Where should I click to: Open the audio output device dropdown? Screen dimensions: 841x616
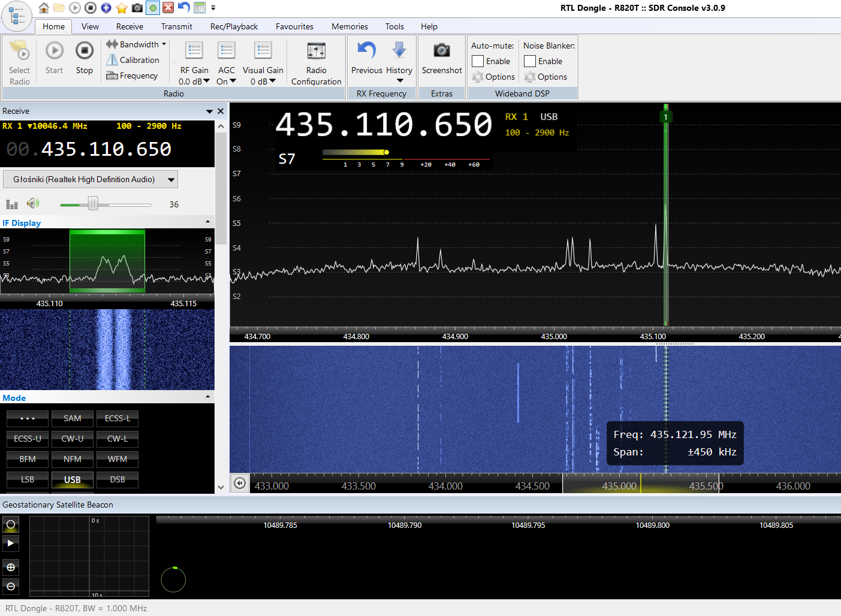click(171, 179)
